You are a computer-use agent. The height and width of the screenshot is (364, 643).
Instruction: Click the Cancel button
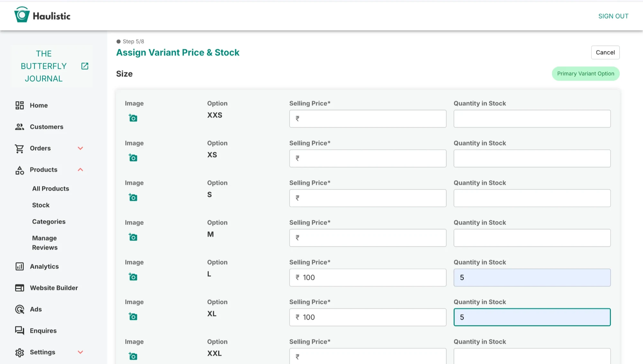605,52
